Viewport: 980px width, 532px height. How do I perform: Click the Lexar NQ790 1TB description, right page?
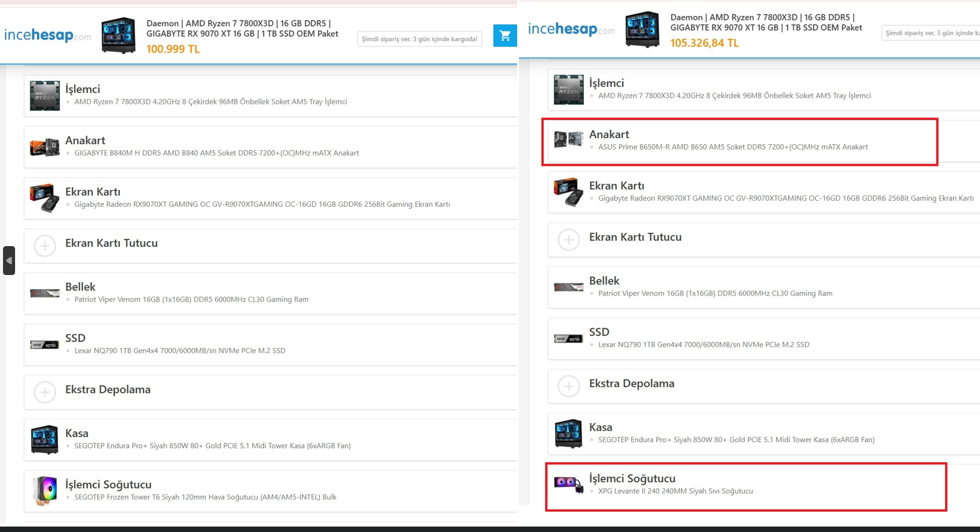point(704,344)
